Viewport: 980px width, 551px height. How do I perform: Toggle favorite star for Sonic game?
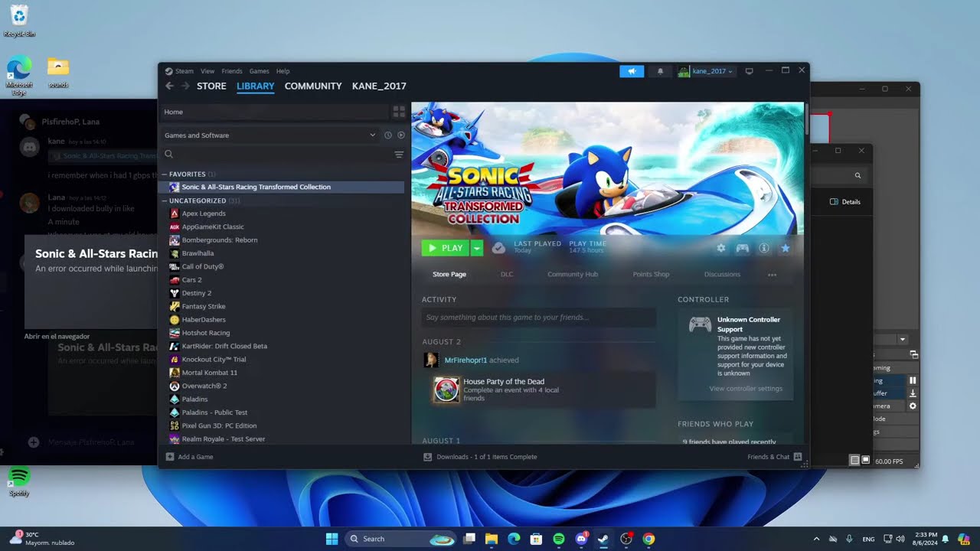pyautogui.click(x=785, y=248)
